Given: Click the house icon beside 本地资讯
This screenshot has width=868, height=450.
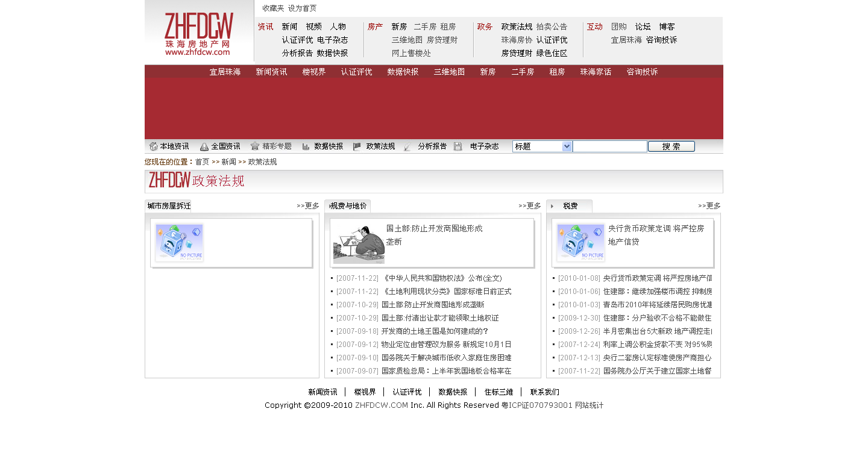Looking at the screenshot, I should 153,146.
